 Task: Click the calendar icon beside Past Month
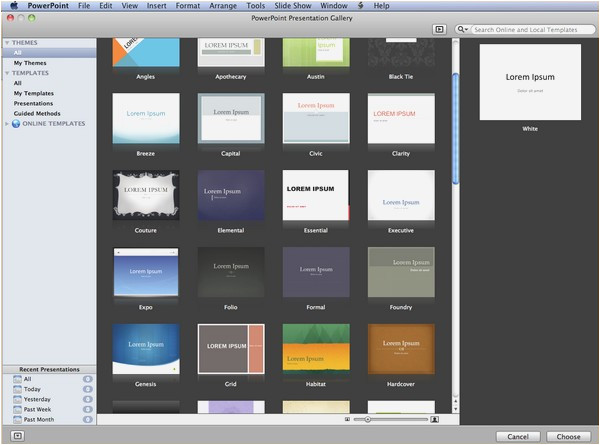click(x=17, y=419)
